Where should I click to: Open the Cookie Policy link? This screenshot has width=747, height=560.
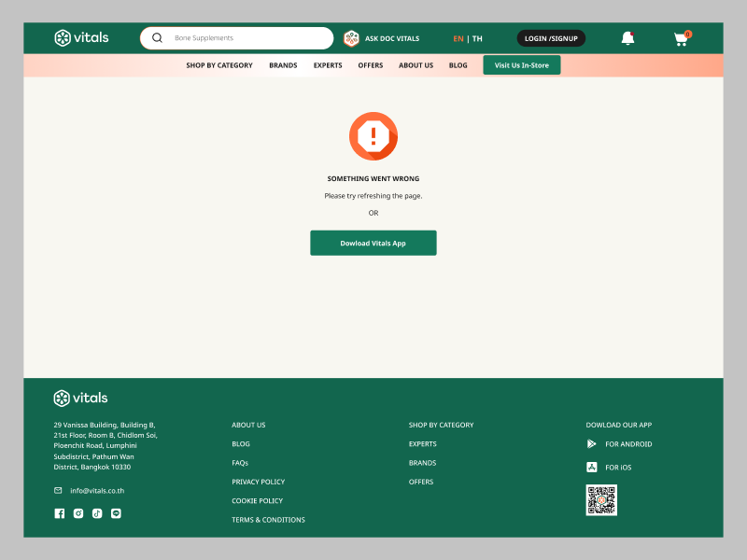click(x=258, y=501)
